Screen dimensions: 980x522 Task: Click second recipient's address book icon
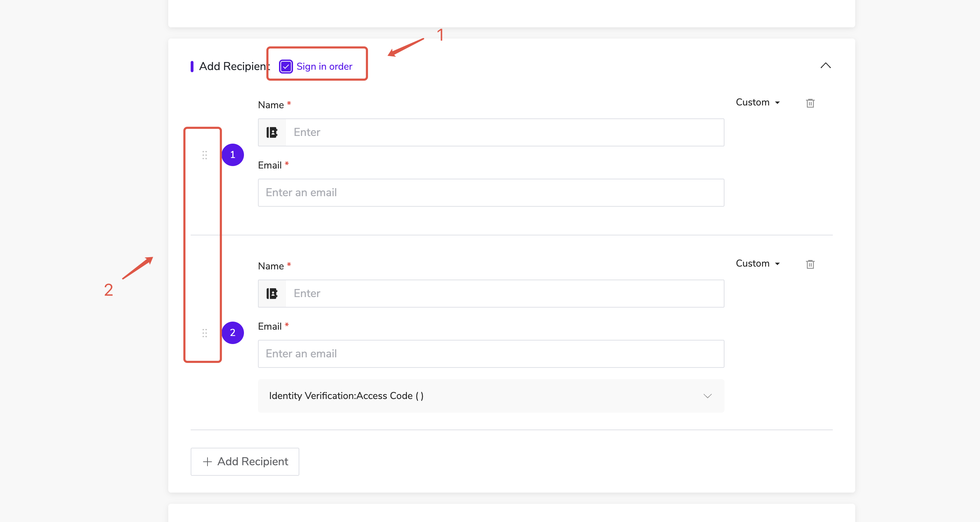coord(272,294)
